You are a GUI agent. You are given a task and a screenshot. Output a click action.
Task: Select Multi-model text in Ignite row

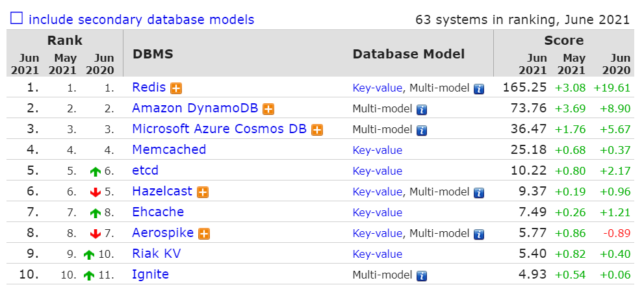pyautogui.click(x=382, y=275)
